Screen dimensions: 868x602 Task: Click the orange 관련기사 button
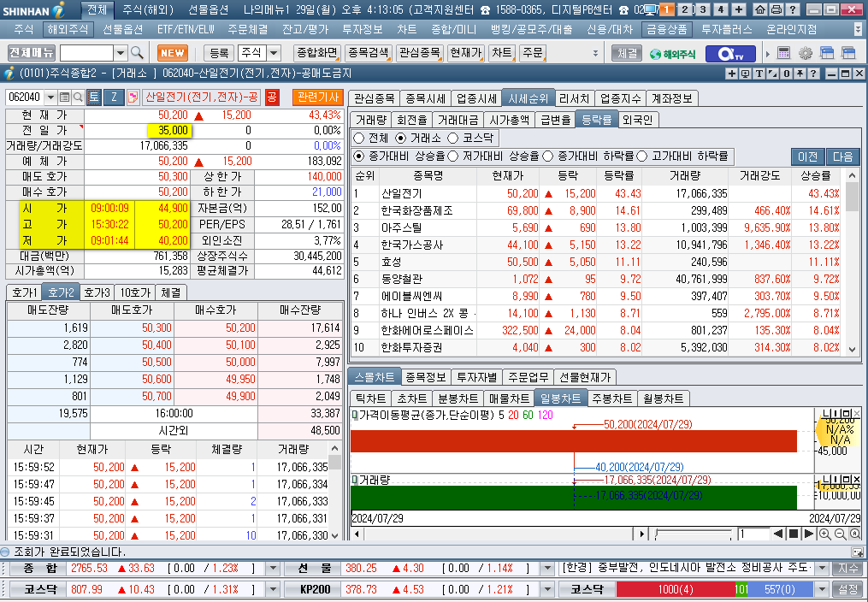tap(318, 97)
